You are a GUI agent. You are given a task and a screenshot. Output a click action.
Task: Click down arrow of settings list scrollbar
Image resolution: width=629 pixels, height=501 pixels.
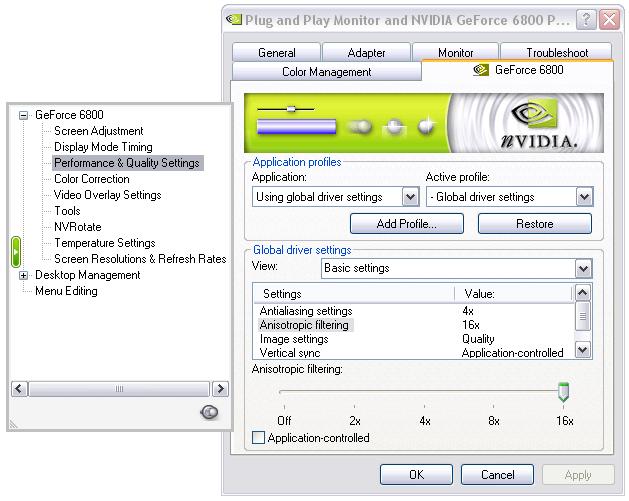[583, 350]
